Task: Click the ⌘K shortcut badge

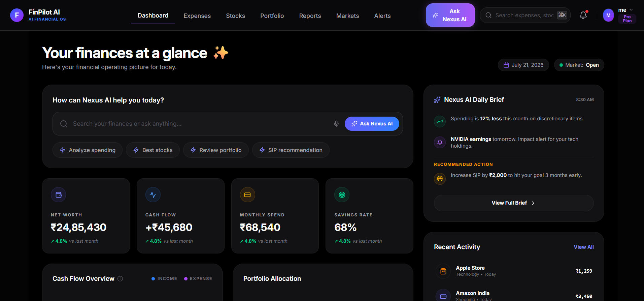Action: [x=562, y=15]
